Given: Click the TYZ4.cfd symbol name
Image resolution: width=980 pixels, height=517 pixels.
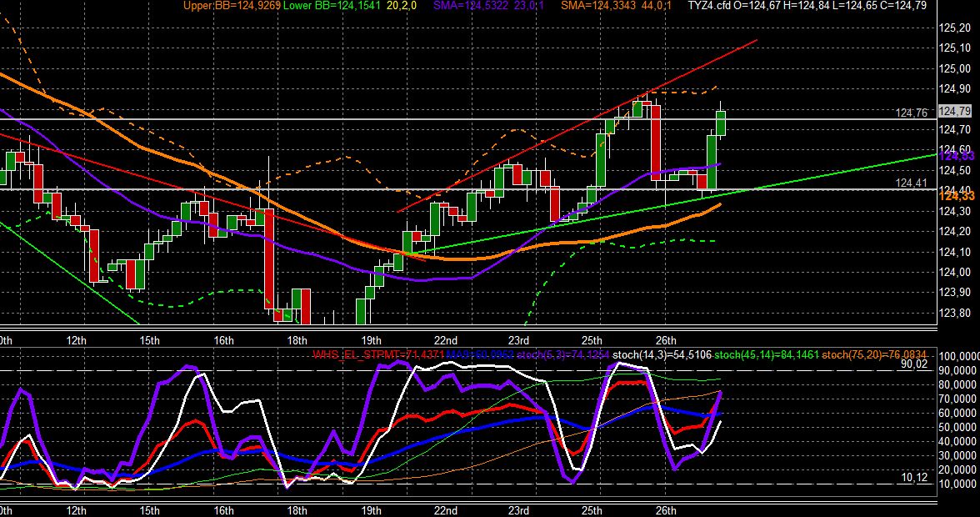Looking at the screenshot, I should pyautogui.click(x=711, y=6).
